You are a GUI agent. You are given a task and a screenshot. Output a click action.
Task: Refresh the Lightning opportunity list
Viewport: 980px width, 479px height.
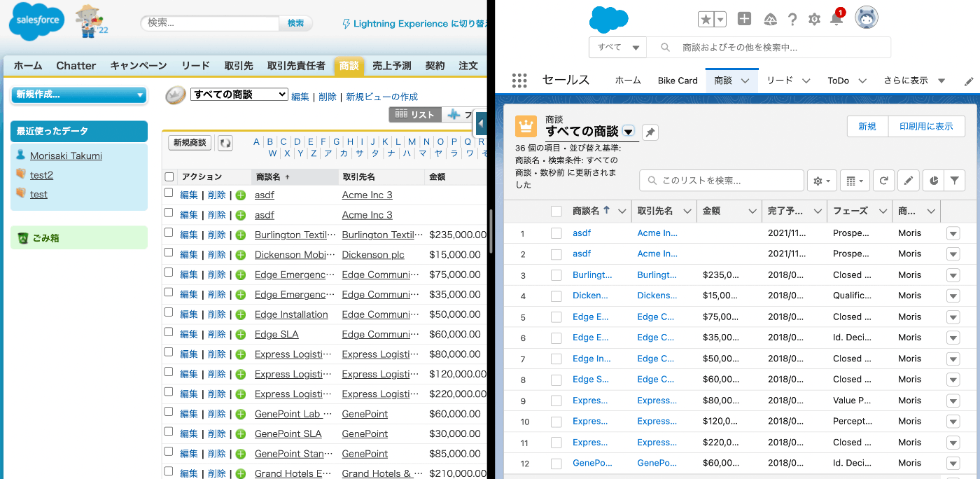coord(884,181)
